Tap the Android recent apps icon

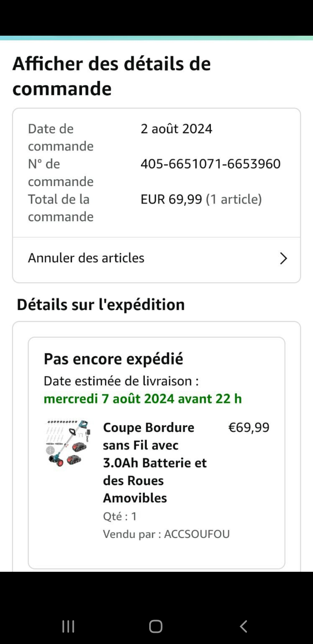[68, 626]
